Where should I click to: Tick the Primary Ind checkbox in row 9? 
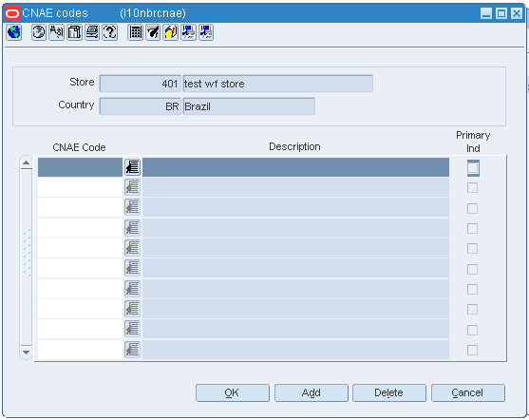coord(472,330)
